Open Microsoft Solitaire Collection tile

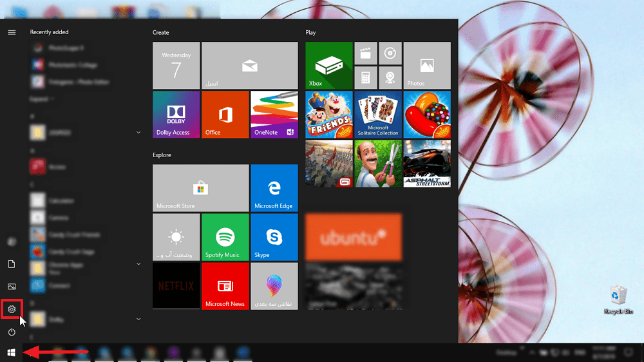pyautogui.click(x=378, y=114)
